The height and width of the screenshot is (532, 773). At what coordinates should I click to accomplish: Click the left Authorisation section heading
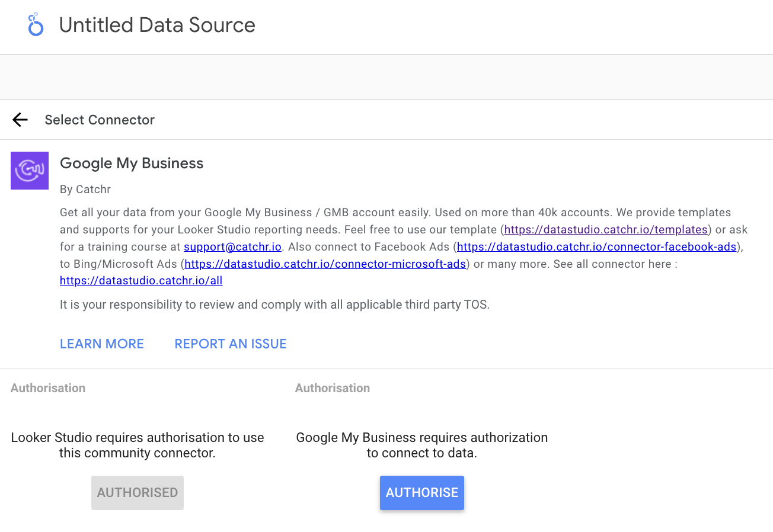[47, 388]
